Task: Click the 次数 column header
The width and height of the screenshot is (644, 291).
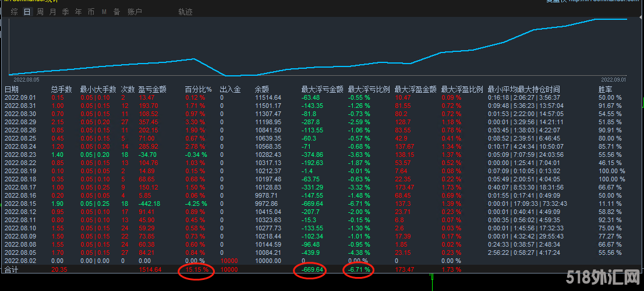Action: (128, 89)
